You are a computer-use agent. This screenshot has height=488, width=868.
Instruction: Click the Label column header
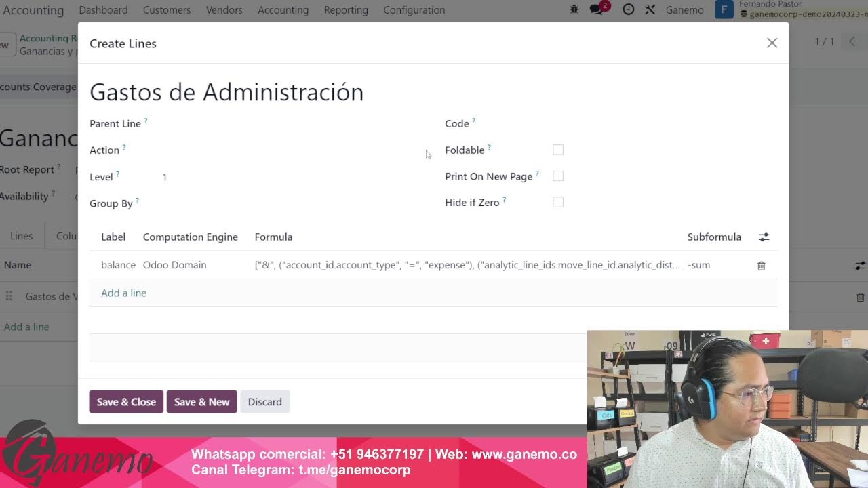[x=113, y=237]
